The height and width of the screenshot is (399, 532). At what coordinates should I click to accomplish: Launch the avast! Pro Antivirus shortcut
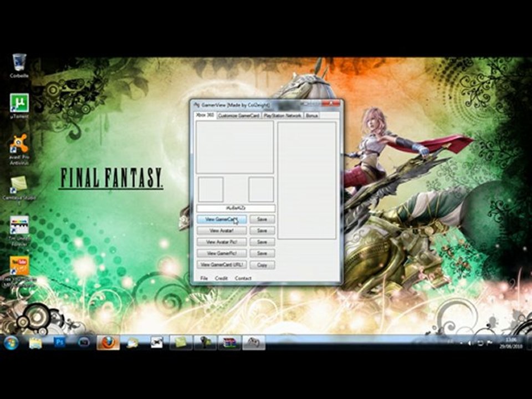19,149
